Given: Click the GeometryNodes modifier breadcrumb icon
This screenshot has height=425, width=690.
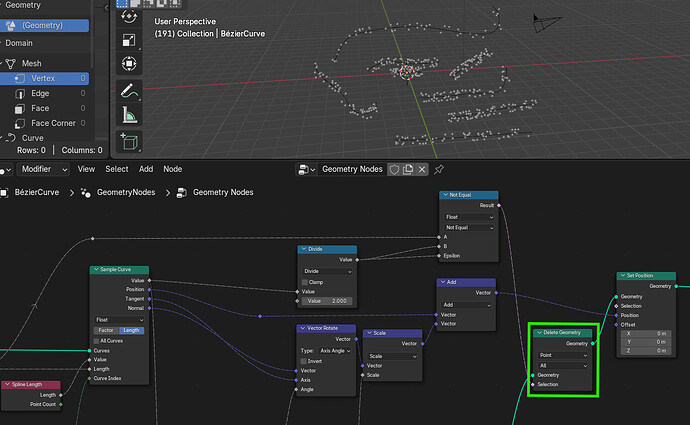Looking at the screenshot, I should click(x=86, y=192).
